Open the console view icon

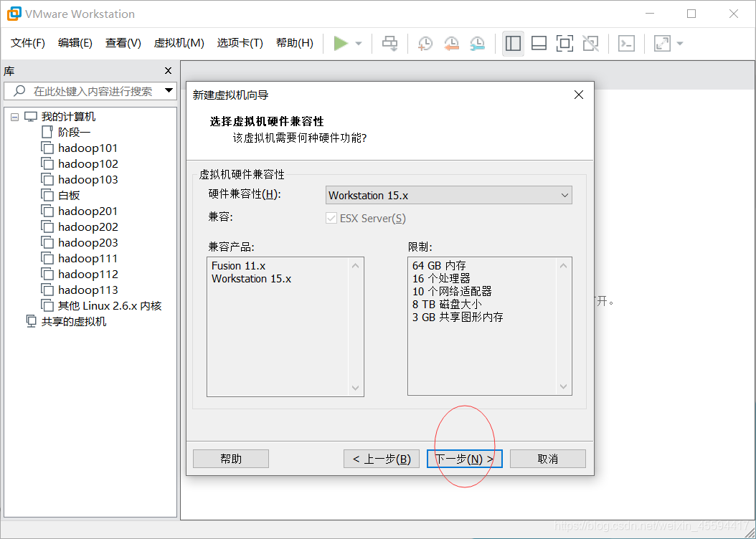626,43
